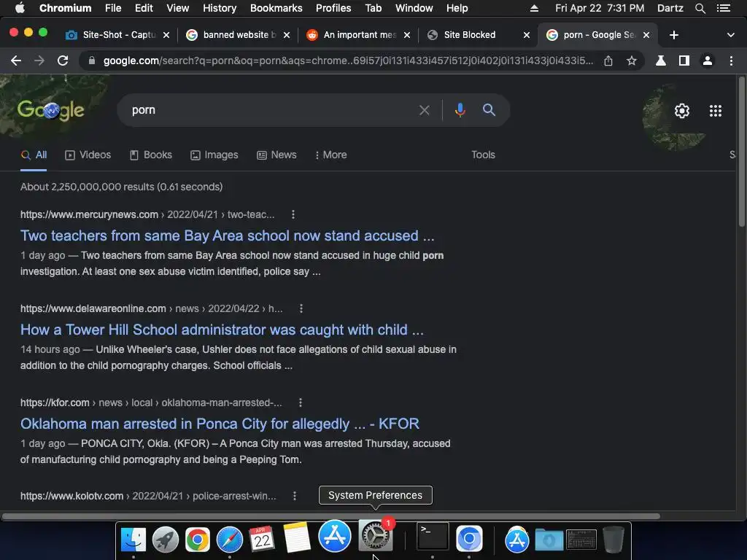Open Finder from the dock
This screenshot has width=747, height=560.
133,539
